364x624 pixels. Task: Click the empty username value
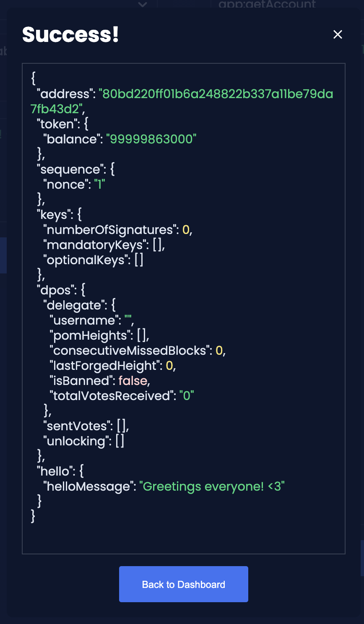tap(128, 320)
